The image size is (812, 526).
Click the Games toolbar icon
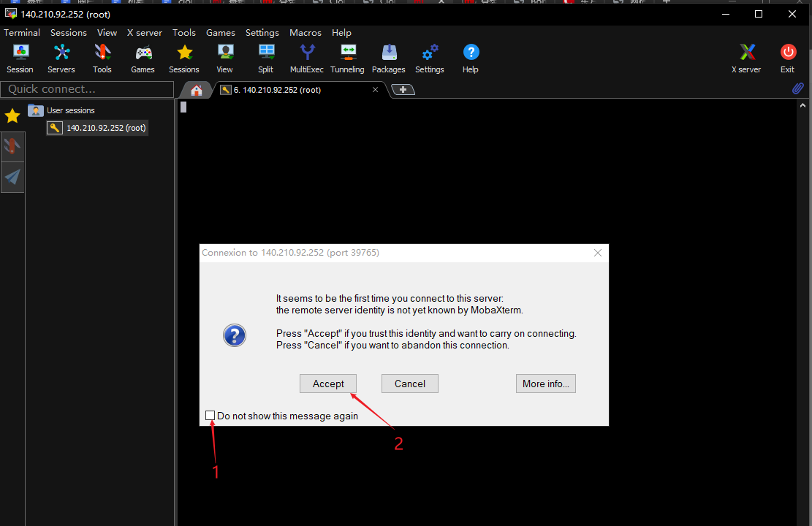pos(143,58)
